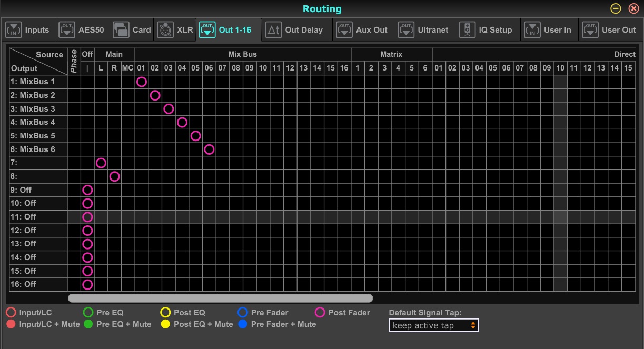Close the Routing window with the red X
The height and width of the screenshot is (349, 644).
point(633,8)
